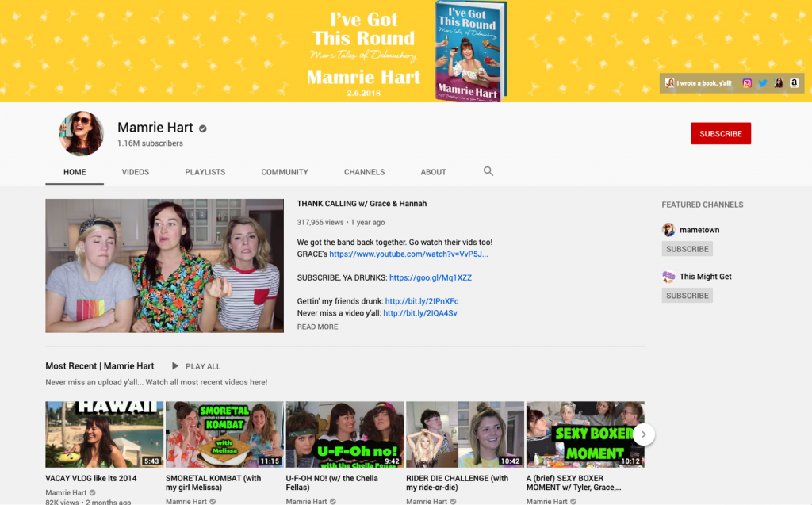Open the CHANNELS tab
This screenshot has height=505, width=812.
[x=364, y=172]
